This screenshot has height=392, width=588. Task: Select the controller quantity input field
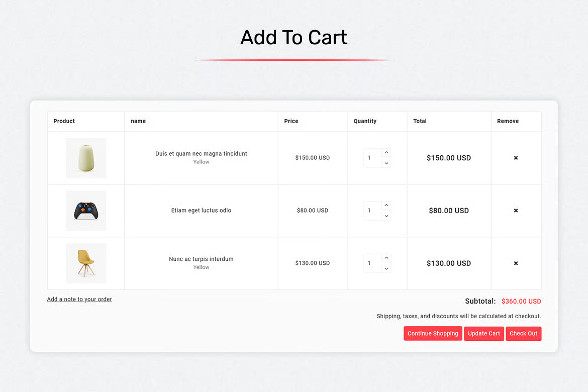[x=371, y=211]
